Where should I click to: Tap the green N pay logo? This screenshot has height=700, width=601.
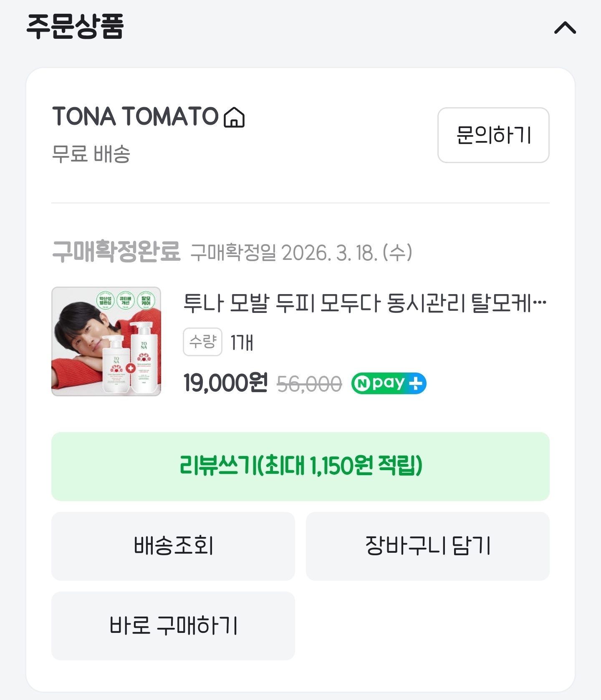click(379, 383)
